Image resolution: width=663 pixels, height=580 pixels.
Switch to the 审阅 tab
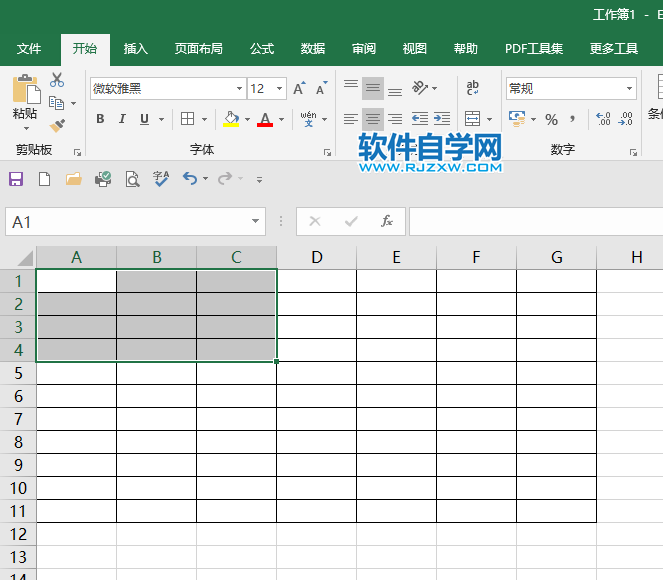(x=364, y=49)
